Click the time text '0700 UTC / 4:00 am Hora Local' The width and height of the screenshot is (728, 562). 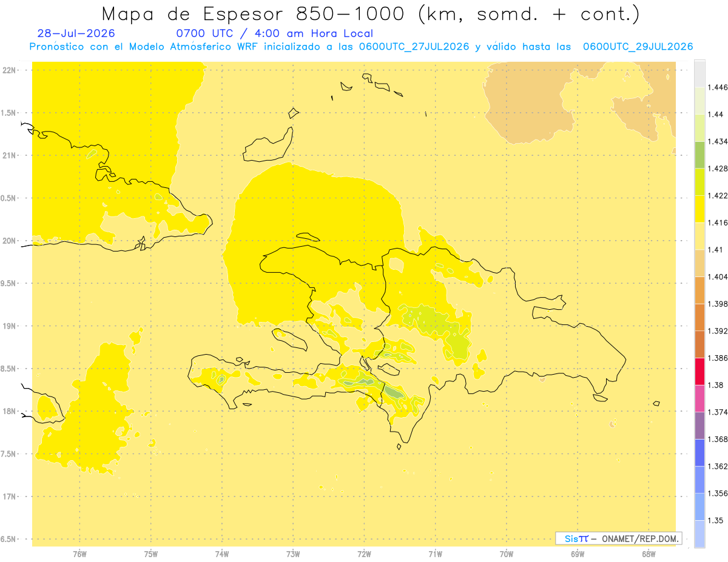point(275,33)
